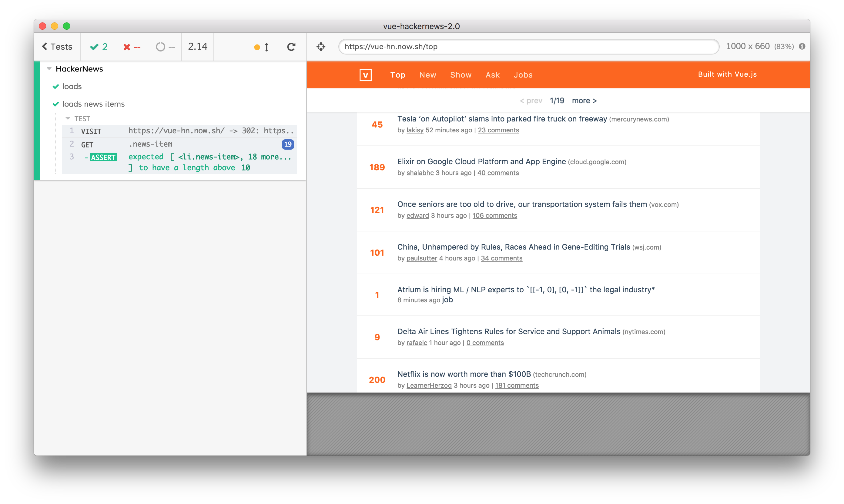Open the Delta Air Lines story title
Image resolution: width=844 pixels, height=504 pixels.
click(508, 332)
